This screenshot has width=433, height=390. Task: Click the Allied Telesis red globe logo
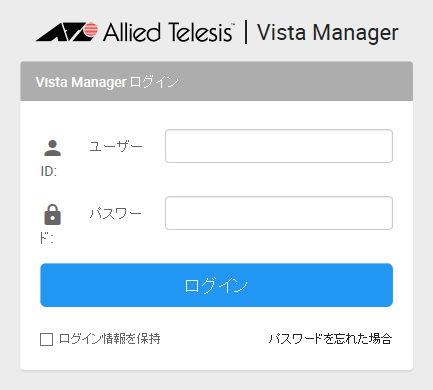tap(90, 29)
